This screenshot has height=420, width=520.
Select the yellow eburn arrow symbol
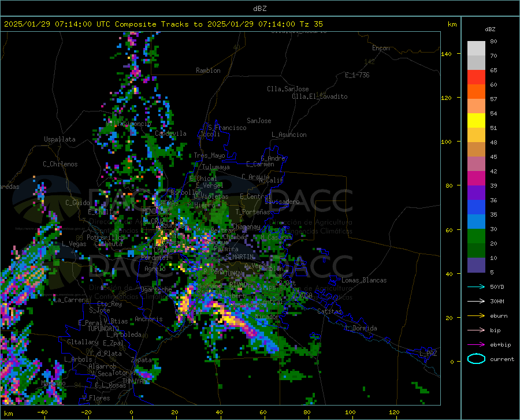tap(476, 315)
